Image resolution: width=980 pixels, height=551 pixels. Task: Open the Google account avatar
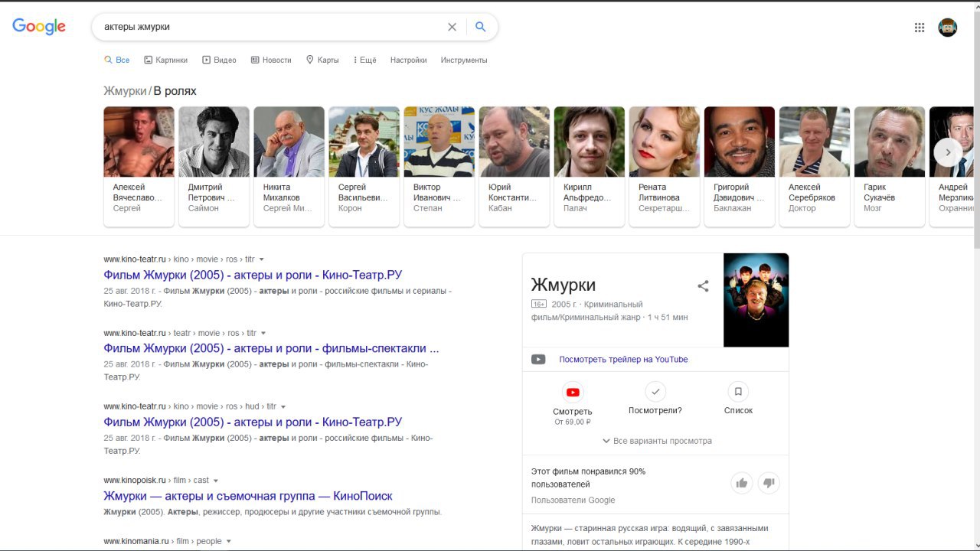pyautogui.click(x=948, y=28)
